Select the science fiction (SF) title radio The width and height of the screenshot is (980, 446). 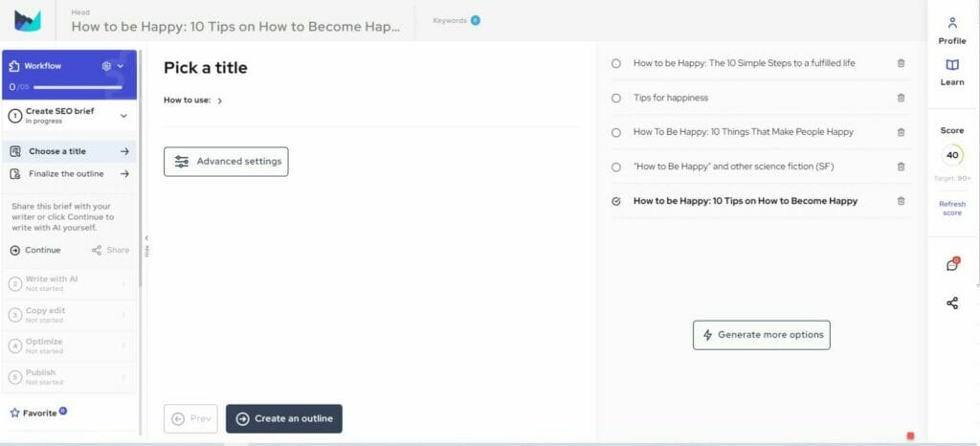coord(616,167)
